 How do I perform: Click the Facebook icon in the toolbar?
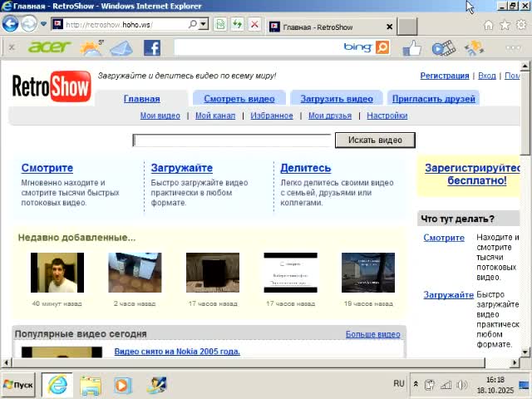[151, 47]
